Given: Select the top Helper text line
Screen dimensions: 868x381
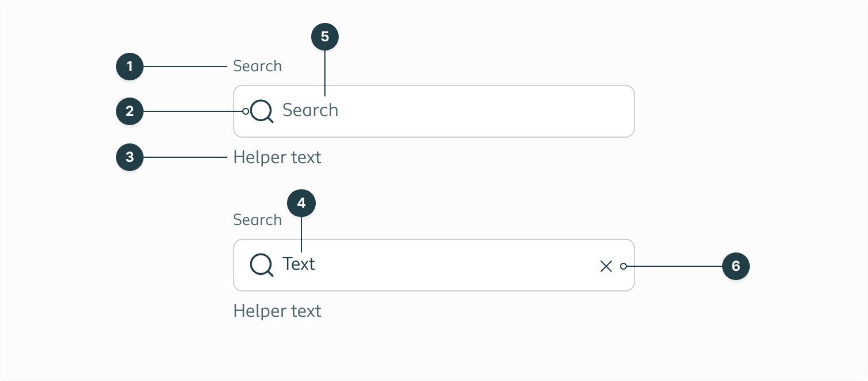Looking at the screenshot, I should [277, 157].
